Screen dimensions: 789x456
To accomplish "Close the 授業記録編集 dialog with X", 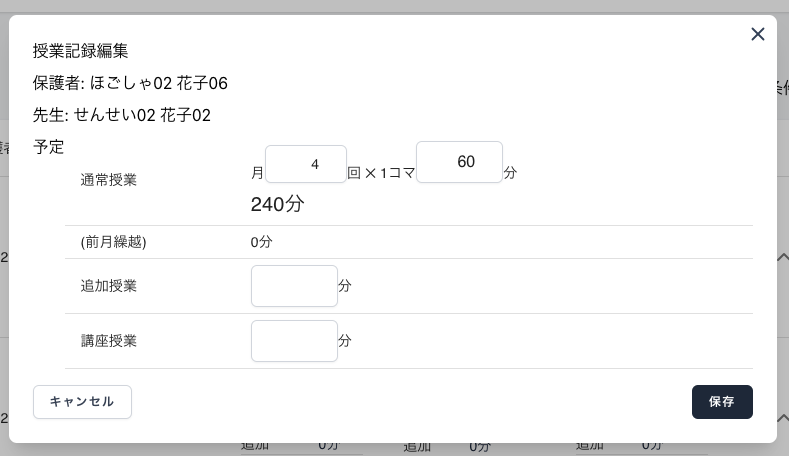I will coord(757,35).
